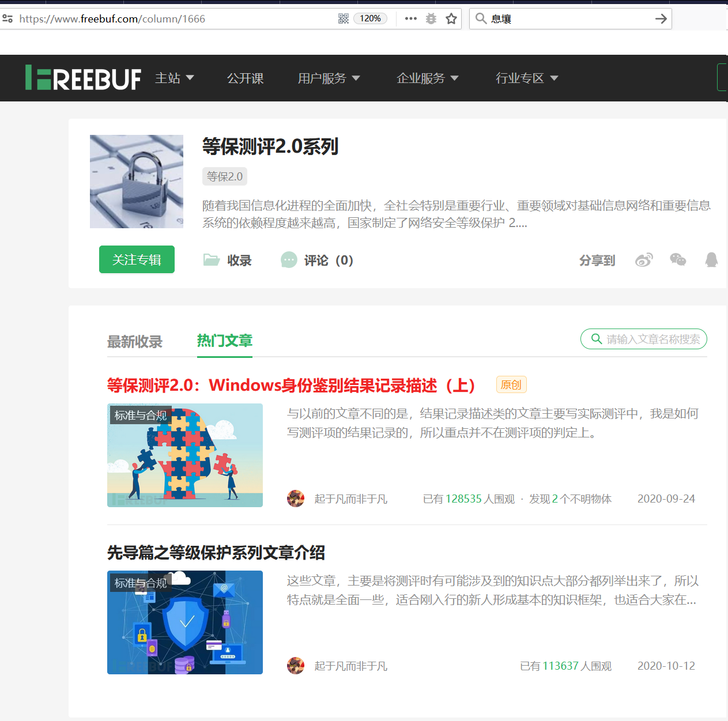The image size is (728, 721).
Task: Switch to the 最新收录 tab
Action: click(134, 341)
